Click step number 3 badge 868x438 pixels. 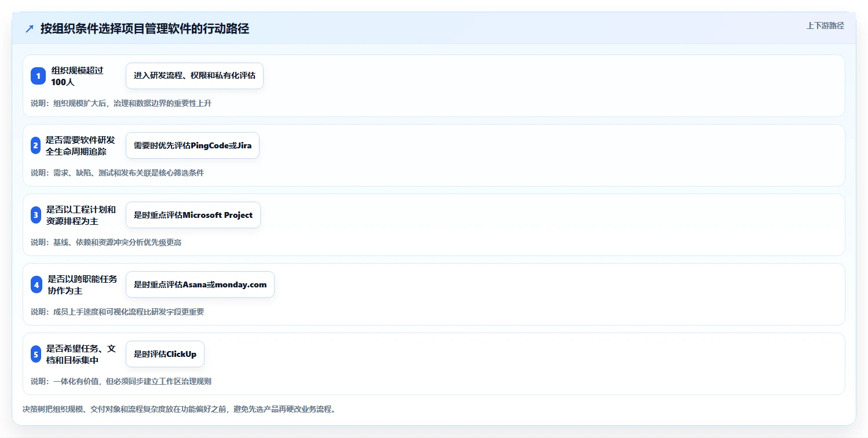pos(36,215)
